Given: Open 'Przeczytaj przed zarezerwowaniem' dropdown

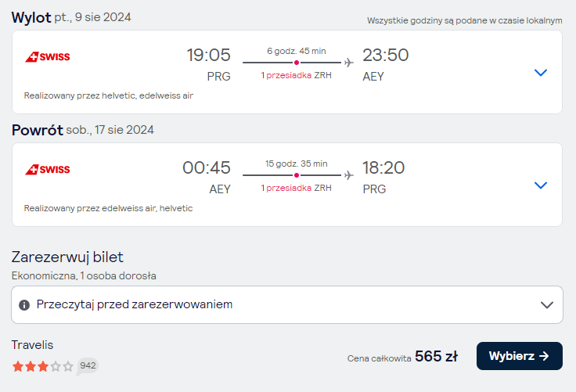Looking at the screenshot, I should pyautogui.click(x=287, y=304).
